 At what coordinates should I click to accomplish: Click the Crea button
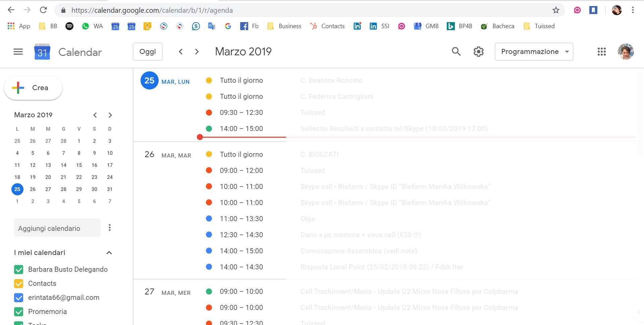tap(33, 88)
